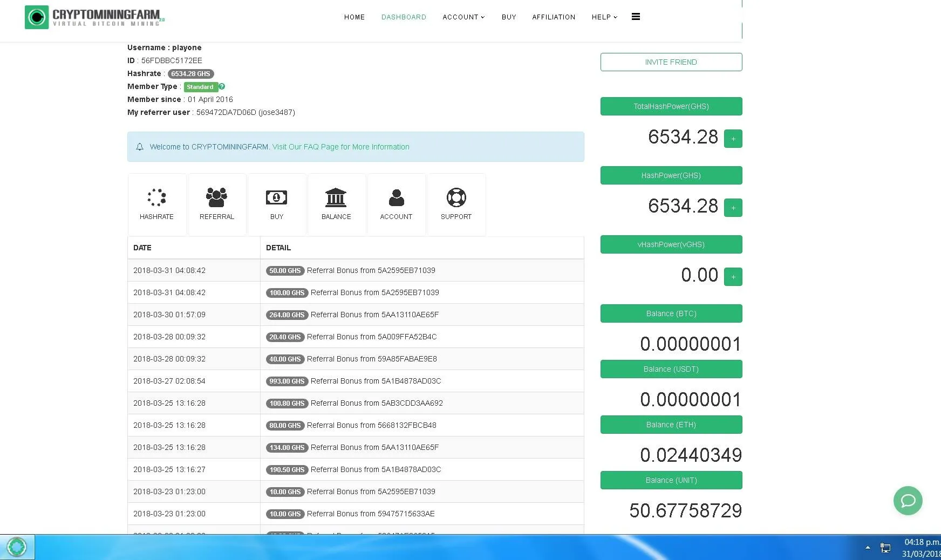Click the HashPower(GHS) button
Screen dimensions: 941x560
pos(671,175)
